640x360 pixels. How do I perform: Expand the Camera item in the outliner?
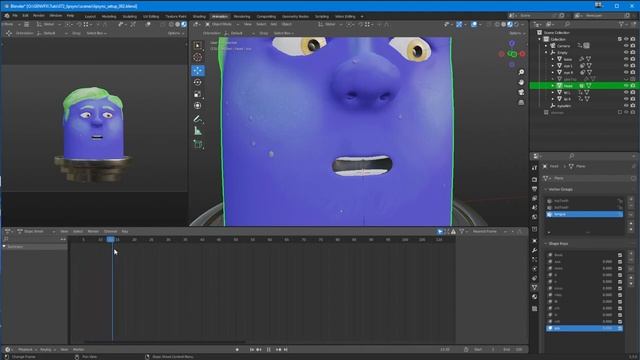tap(547, 46)
